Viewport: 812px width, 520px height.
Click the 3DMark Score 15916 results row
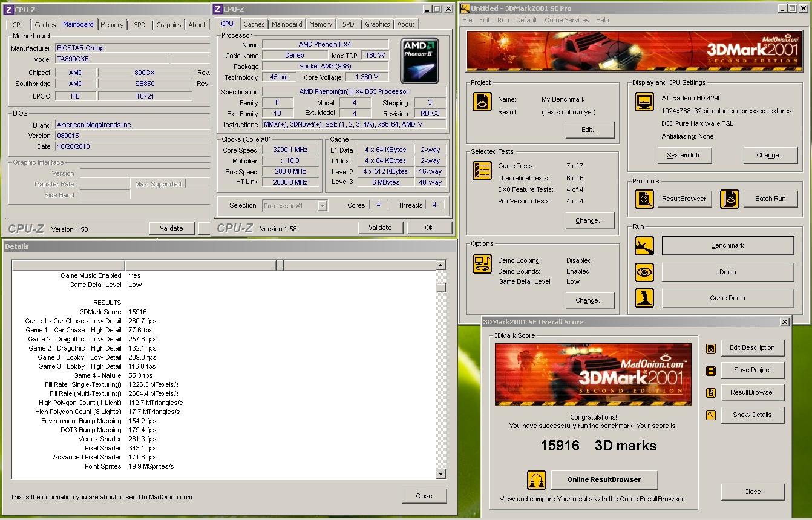pyautogui.click(x=224, y=312)
